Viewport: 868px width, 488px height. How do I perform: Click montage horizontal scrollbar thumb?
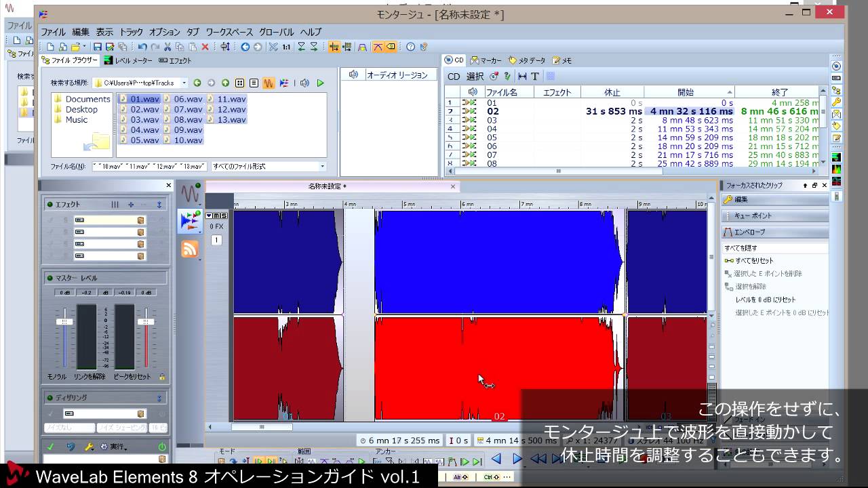pos(262,427)
